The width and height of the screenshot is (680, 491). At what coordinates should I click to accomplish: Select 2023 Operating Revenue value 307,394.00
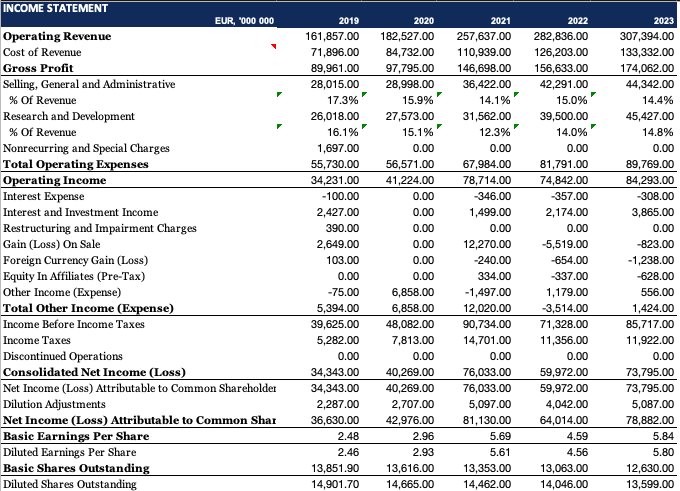click(647, 36)
